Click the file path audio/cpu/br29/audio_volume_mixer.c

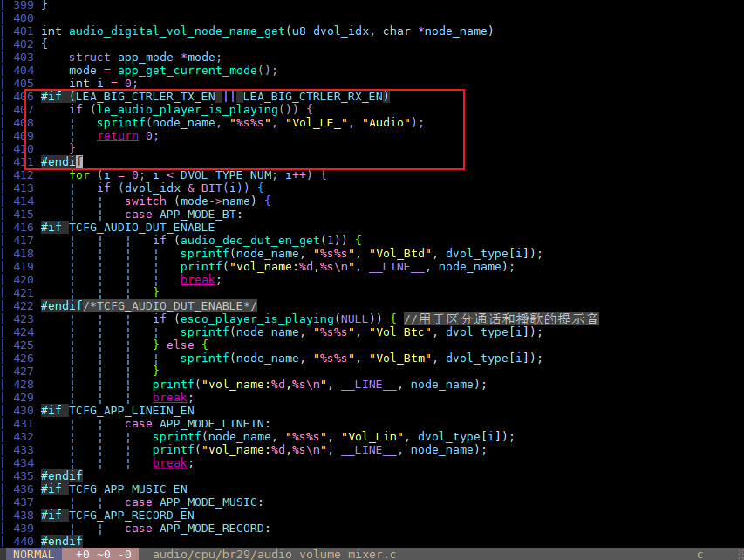tap(274, 554)
